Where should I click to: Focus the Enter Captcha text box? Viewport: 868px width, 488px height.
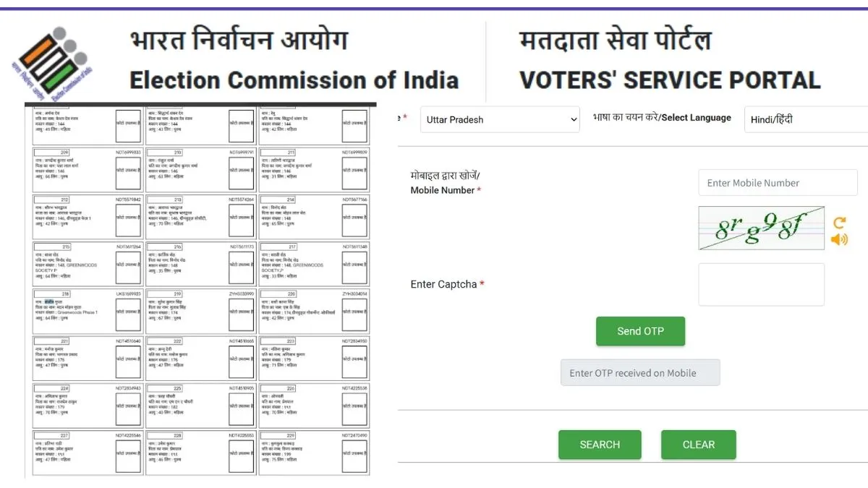(x=761, y=284)
